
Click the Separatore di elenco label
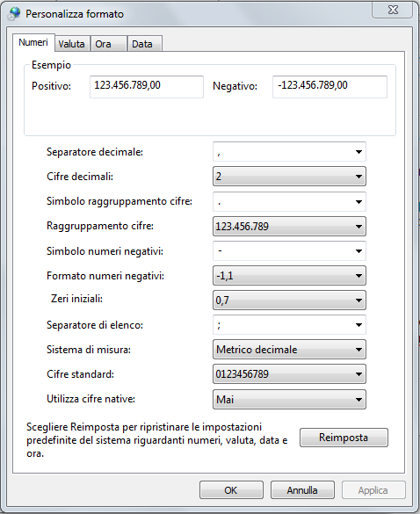[x=95, y=325]
